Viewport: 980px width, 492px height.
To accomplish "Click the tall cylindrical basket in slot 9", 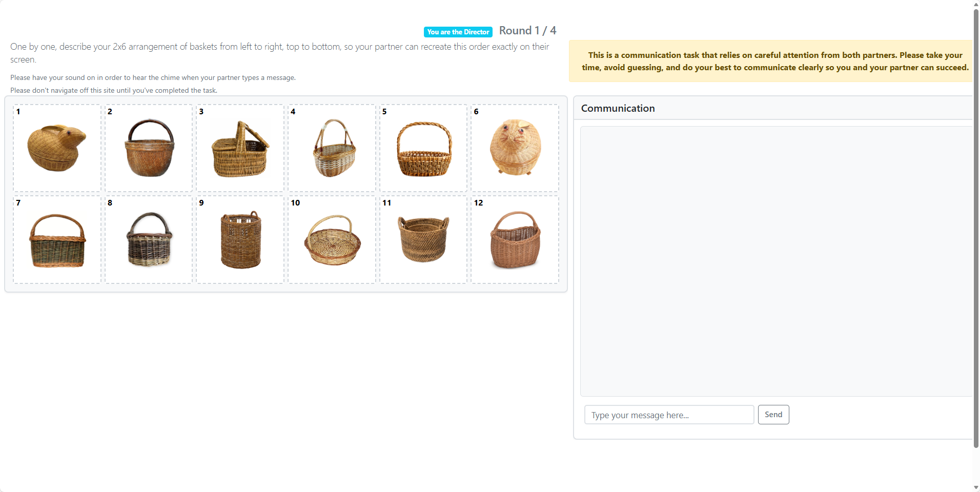I will [240, 240].
